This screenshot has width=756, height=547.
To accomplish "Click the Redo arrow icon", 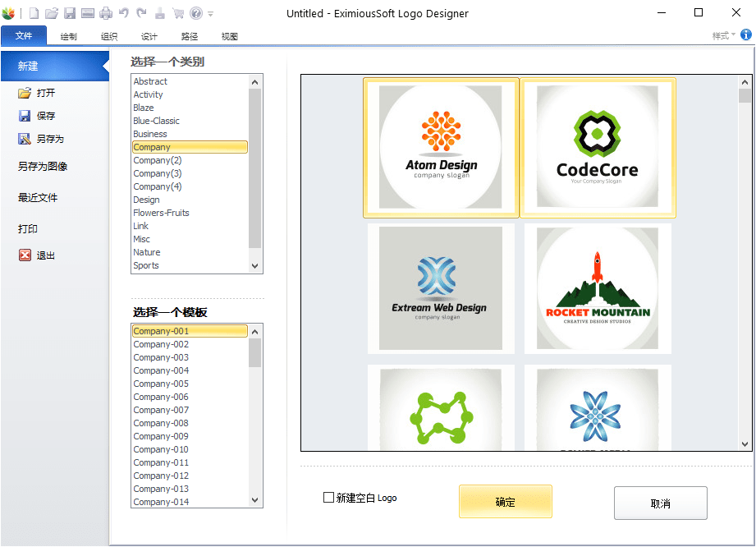I will coord(142,13).
